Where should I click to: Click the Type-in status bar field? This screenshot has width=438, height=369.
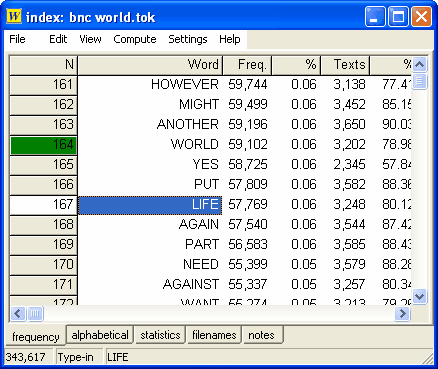point(80,357)
